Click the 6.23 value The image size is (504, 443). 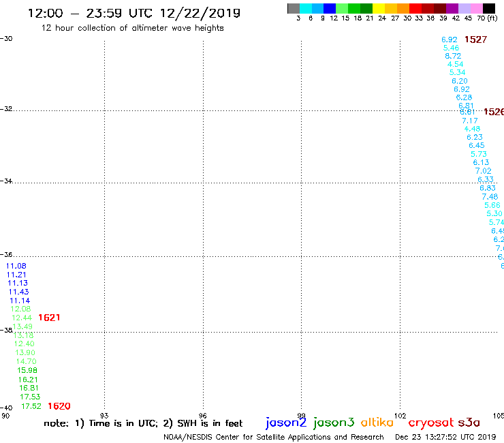tap(475, 137)
